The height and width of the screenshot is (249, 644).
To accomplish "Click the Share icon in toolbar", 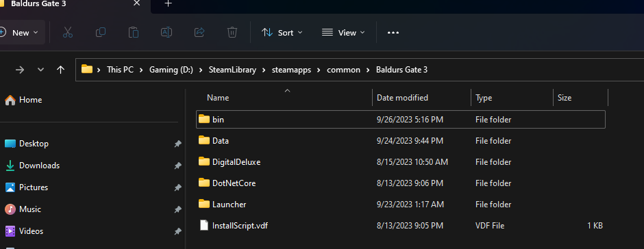I will (x=199, y=32).
